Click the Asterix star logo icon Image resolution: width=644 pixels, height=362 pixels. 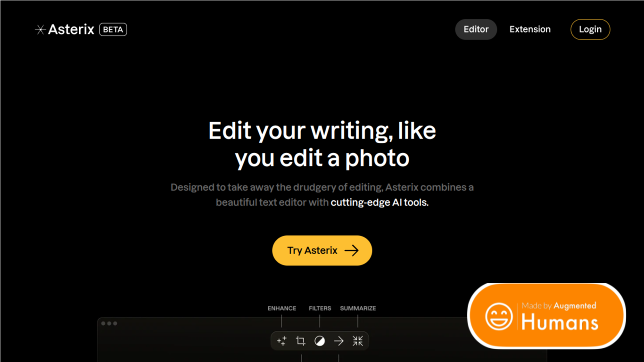41,29
